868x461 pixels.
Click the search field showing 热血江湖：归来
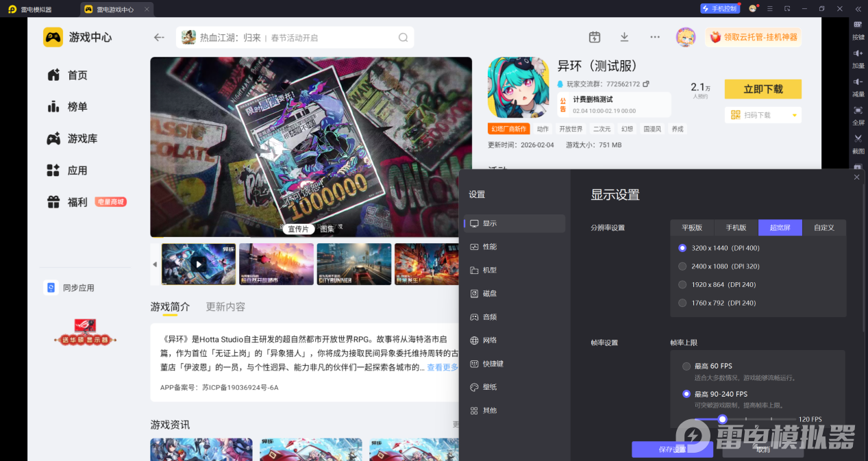click(295, 38)
